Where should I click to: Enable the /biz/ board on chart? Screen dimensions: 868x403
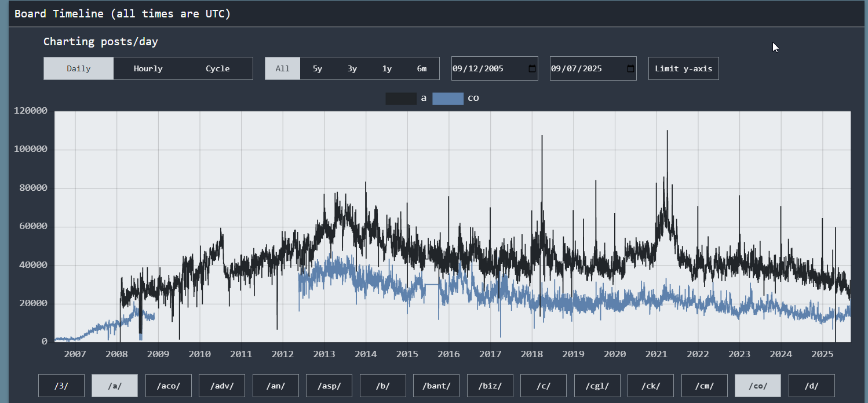490,386
